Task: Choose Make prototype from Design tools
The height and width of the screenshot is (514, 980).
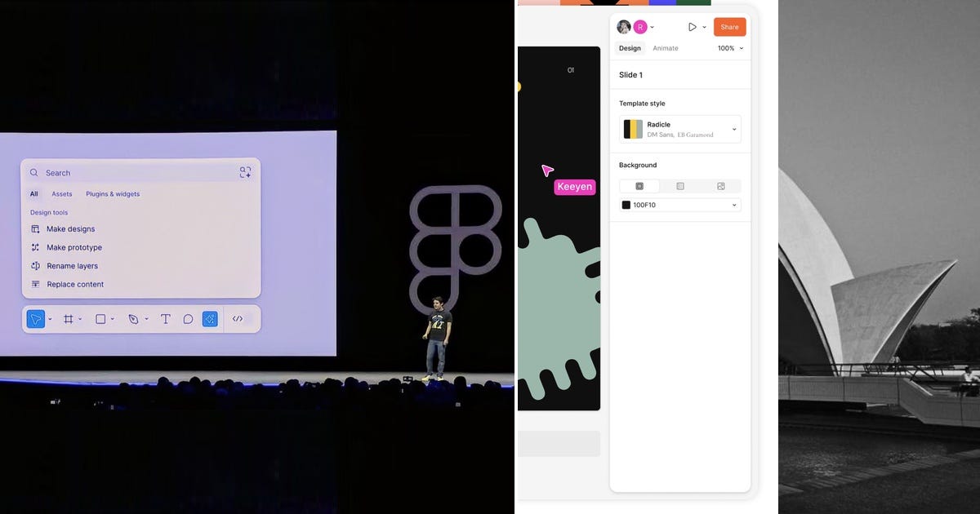Action: coord(72,247)
